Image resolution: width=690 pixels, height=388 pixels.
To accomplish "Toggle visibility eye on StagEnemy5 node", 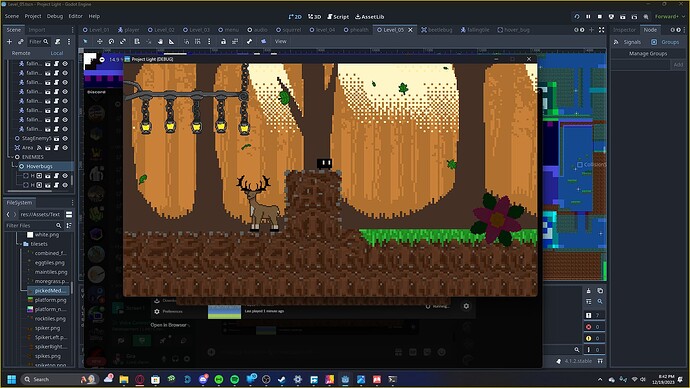I will point(65,138).
